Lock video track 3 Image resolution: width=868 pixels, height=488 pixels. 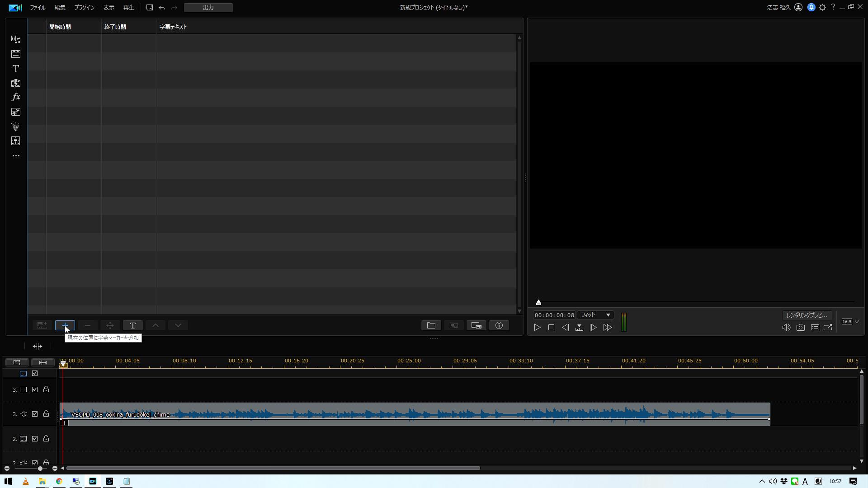coord(46,389)
